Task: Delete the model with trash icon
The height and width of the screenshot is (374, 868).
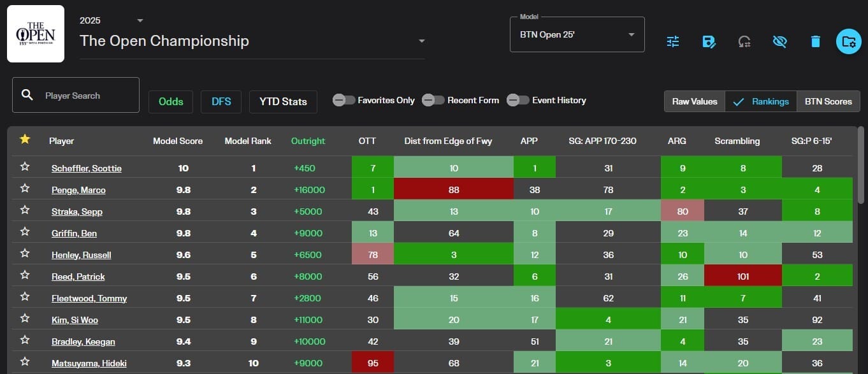Action: point(815,41)
